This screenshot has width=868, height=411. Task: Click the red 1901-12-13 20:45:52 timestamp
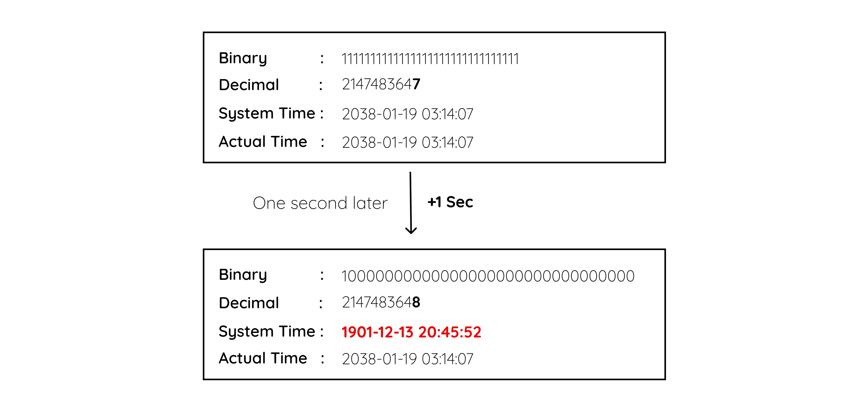tap(411, 332)
